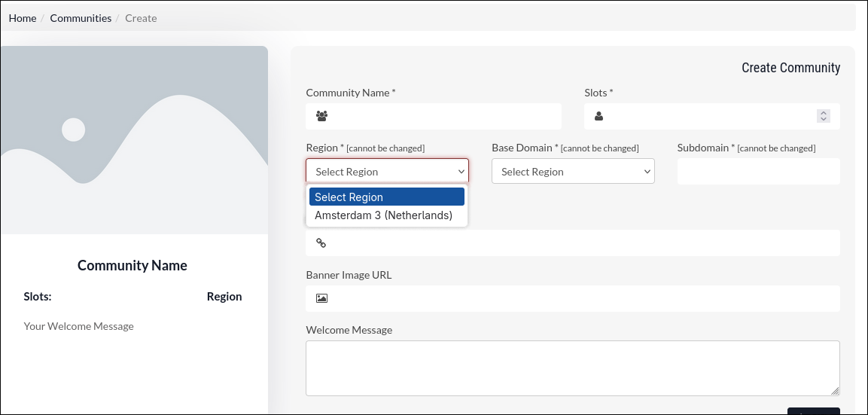Click inside the Welcome Message textarea
868x415 pixels.
coord(572,368)
